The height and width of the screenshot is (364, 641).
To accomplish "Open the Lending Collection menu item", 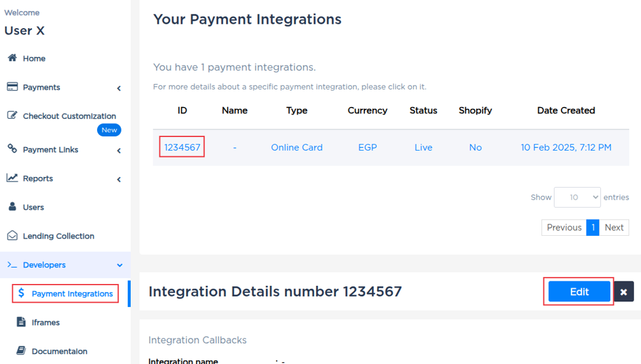I will tap(58, 236).
